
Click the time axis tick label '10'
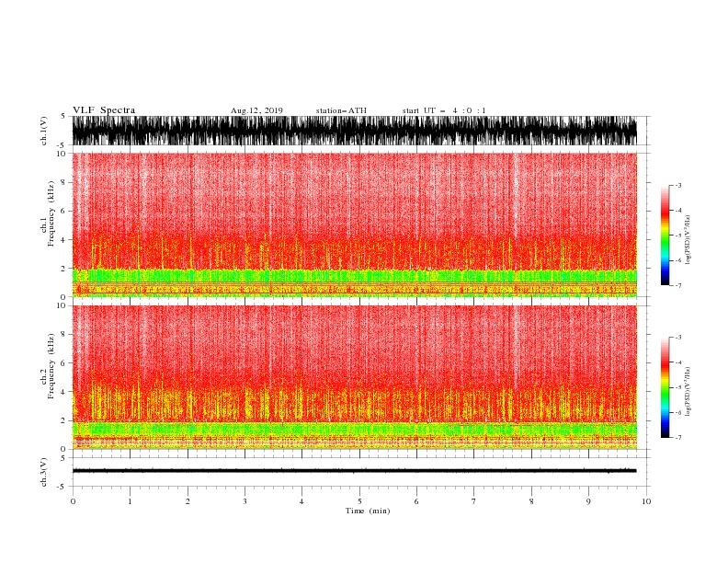[646, 501]
